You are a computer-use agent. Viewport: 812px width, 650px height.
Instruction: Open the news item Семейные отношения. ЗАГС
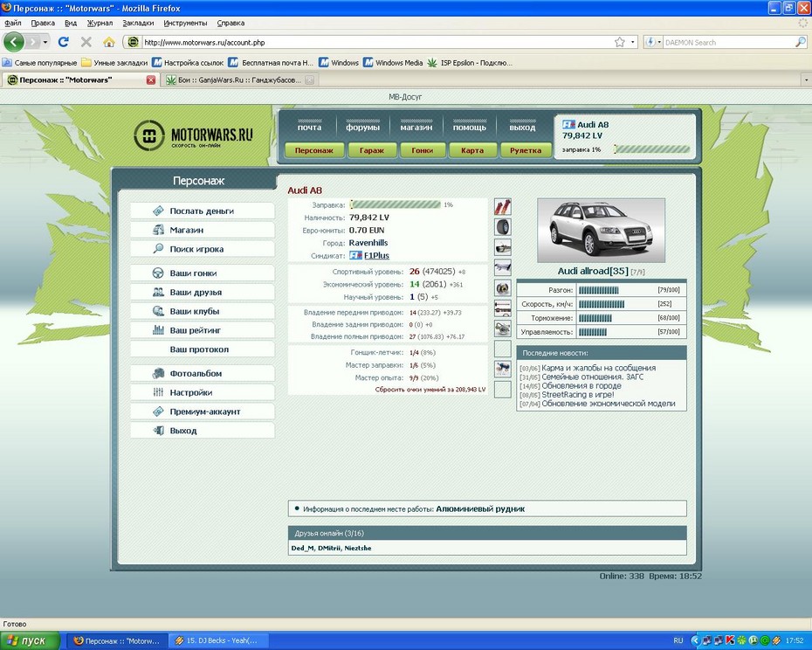coord(593,377)
